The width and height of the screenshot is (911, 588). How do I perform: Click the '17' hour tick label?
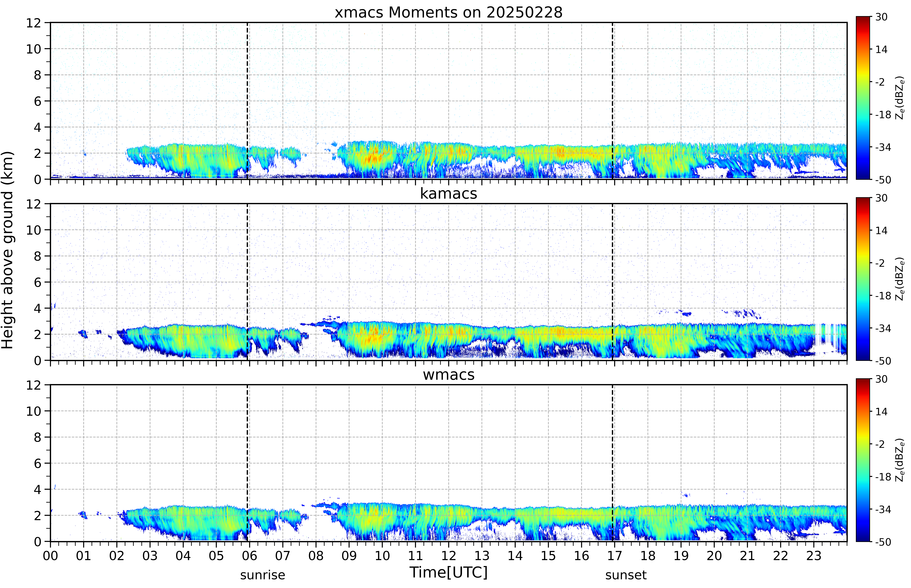click(615, 556)
